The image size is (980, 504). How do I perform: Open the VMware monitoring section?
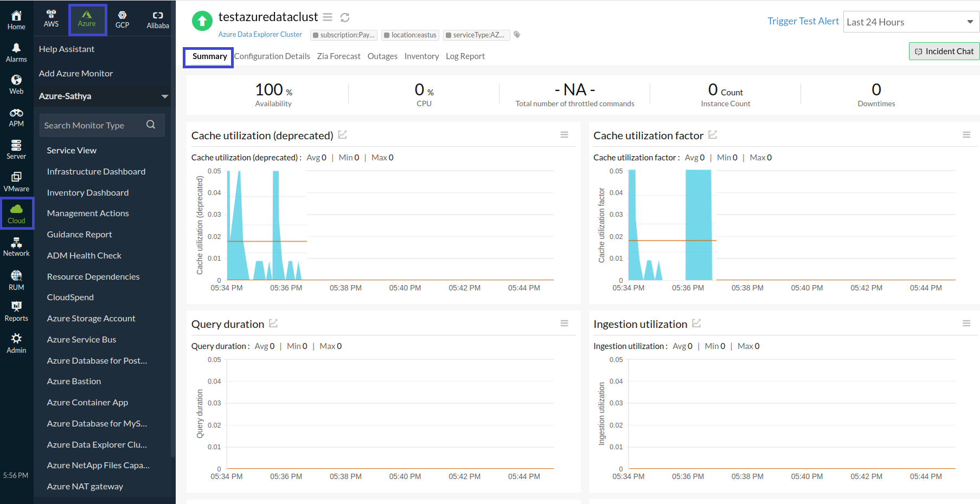(x=16, y=182)
